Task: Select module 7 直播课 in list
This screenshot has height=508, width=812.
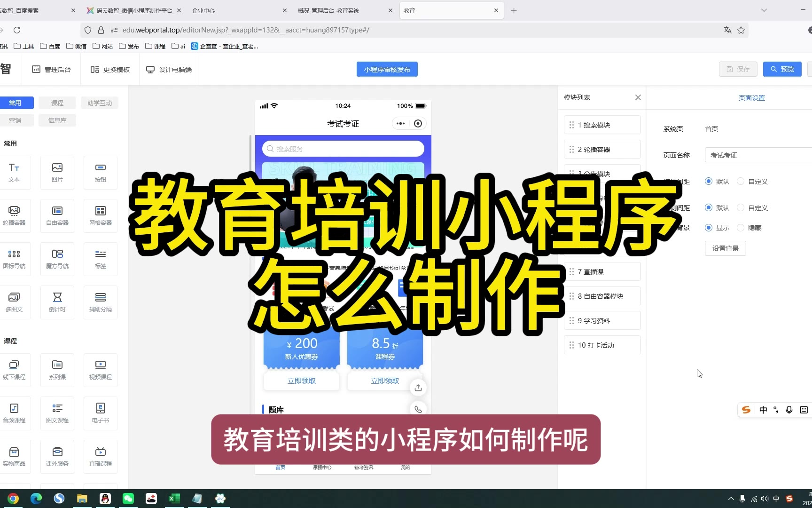Action: coord(602,272)
